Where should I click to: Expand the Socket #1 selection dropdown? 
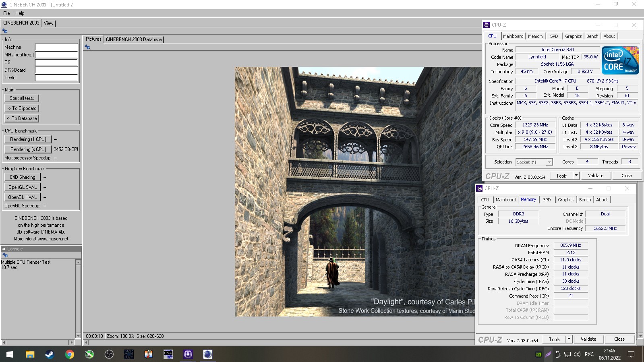click(x=549, y=162)
